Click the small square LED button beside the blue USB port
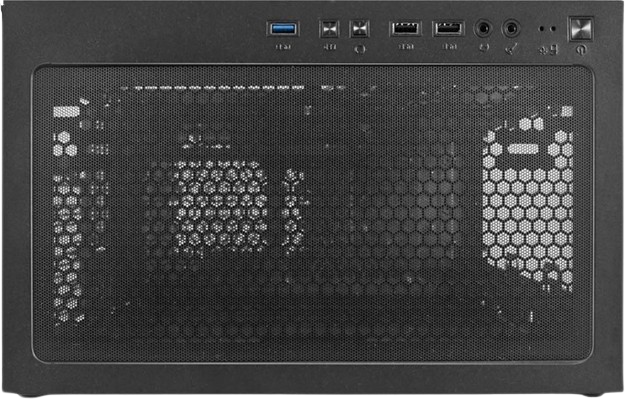 (329, 29)
